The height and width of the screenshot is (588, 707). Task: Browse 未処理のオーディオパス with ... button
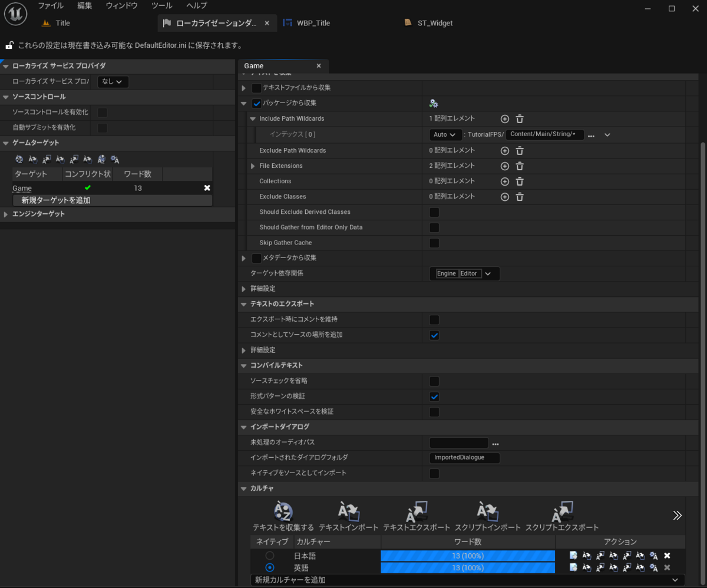tap(495, 444)
